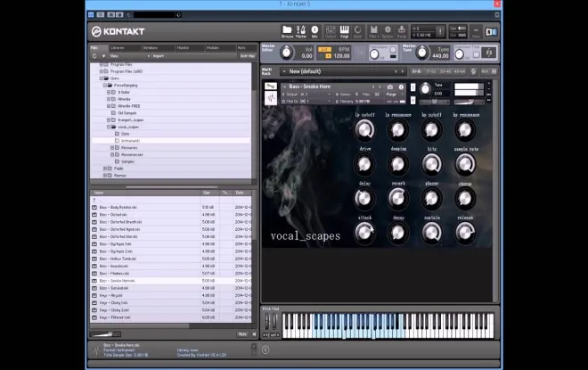Toggle the master play button beside BPM

pyautogui.click(x=328, y=56)
